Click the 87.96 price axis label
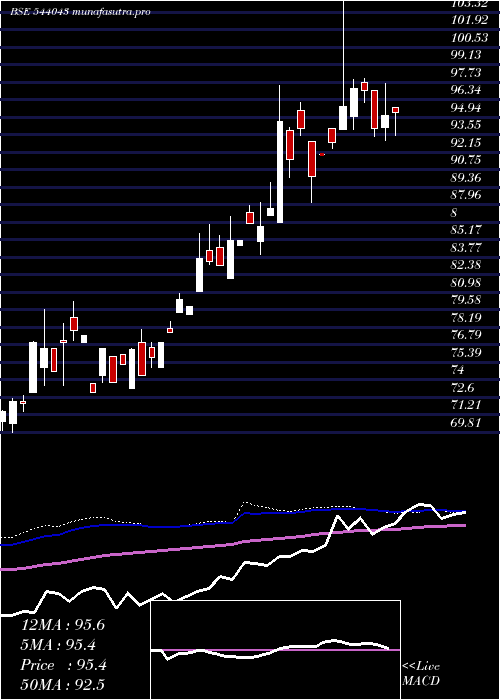Viewport: 500px width, 700px height. (466, 195)
